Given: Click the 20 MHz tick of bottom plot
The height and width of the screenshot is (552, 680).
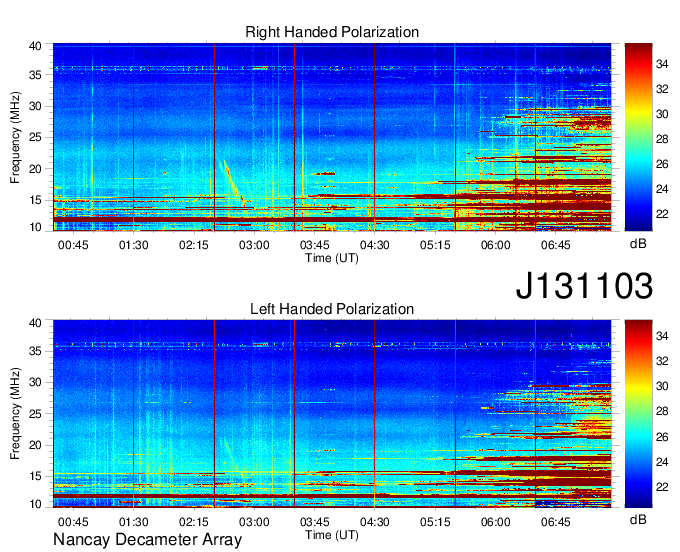Looking at the screenshot, I should click(35, 445).
